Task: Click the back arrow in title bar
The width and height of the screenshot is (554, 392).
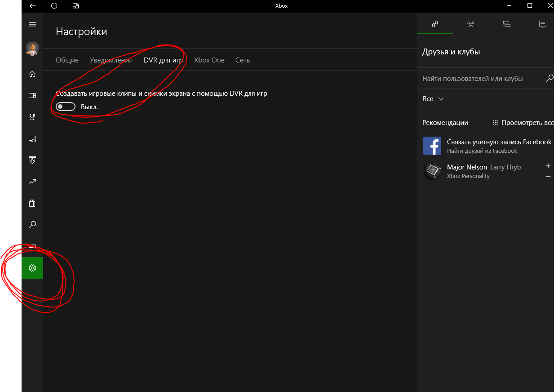Action: click(x=32, y=6)
